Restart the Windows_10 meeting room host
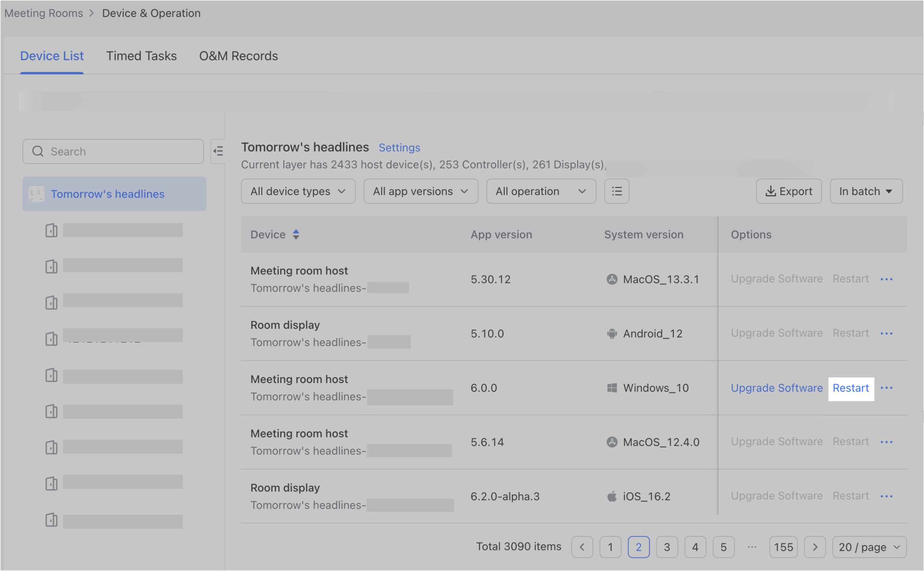The height and width of the screenshot is (571, 924). coord(851,388)
